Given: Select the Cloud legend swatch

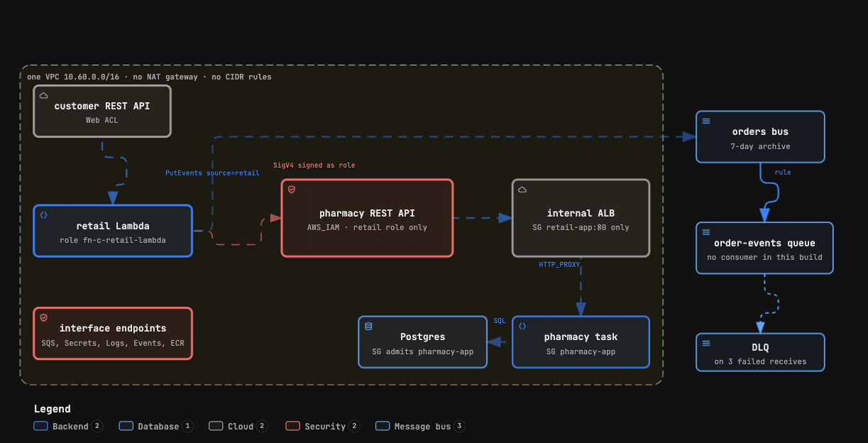Looking at the screenshot, I should (x=216, y=426).
